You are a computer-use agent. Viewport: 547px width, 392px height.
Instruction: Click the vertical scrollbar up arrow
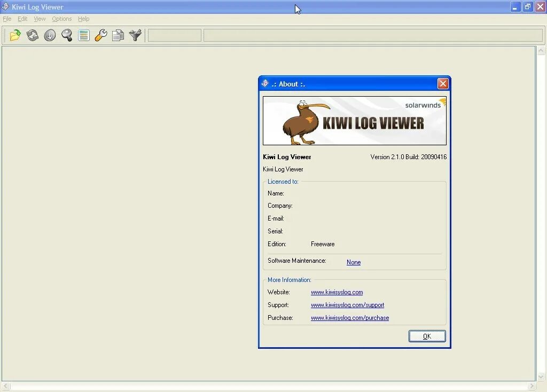click(541, 51)
